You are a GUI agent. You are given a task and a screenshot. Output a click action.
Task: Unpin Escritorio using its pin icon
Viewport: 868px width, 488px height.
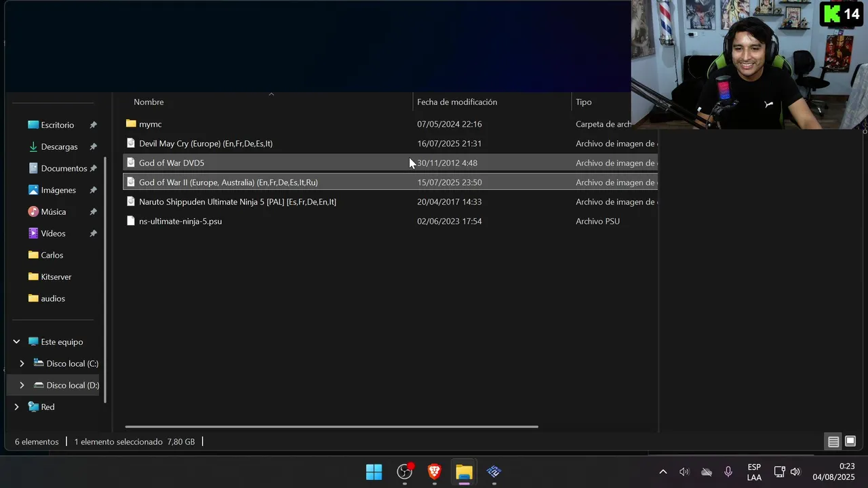click(94, 125)
